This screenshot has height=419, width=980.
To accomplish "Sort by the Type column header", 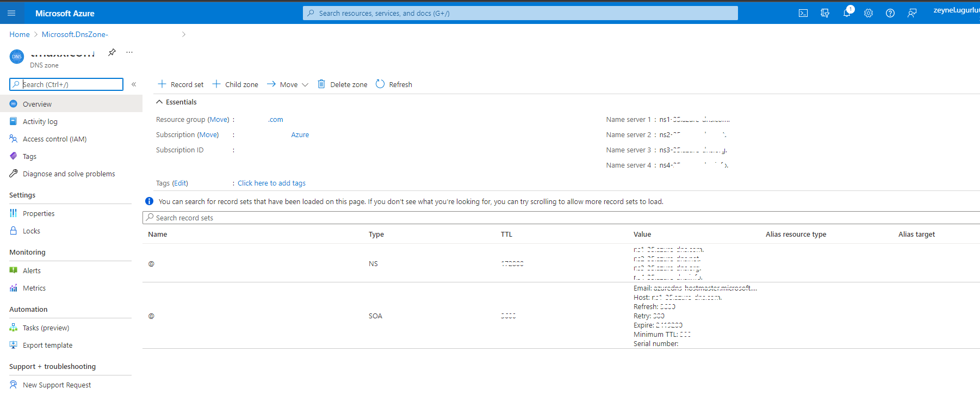I will click(376, 234).
